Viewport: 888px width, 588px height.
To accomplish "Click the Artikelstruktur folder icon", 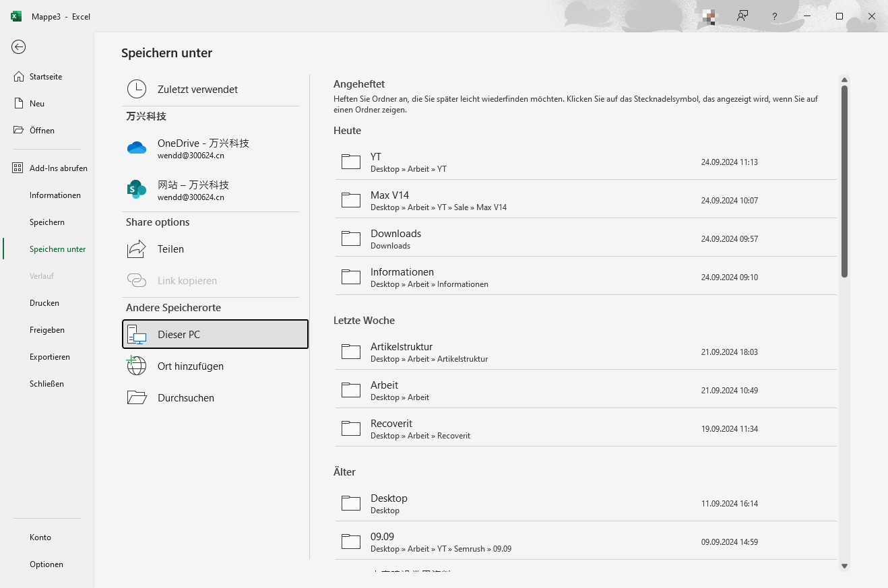I will click(351, 352).
